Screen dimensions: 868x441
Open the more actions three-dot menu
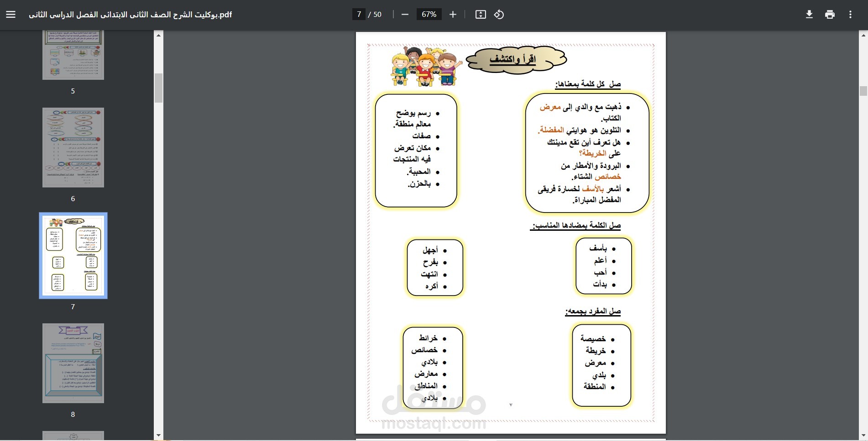pyautogui.click(x=850, y=15)
